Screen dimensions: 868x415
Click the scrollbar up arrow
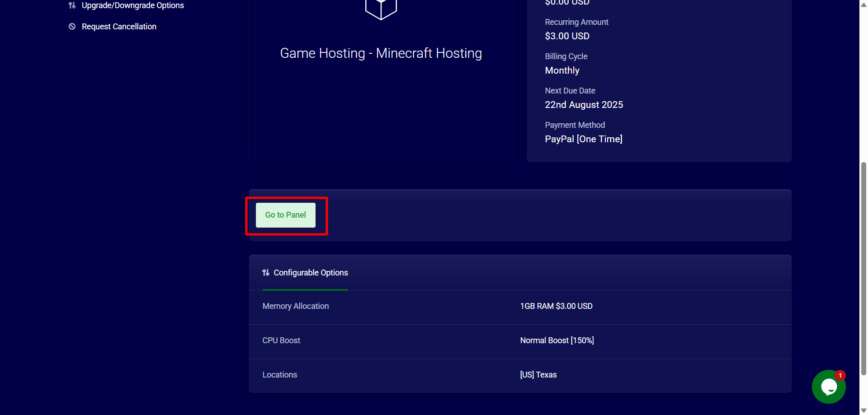(x=863, y=5)
